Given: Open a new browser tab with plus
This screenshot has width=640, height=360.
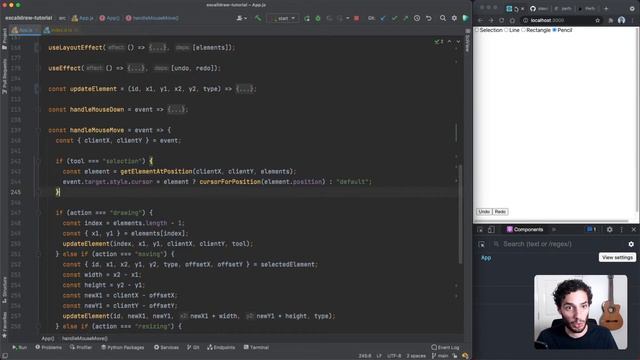Looking at the screenshot, I should pos(606,8).
